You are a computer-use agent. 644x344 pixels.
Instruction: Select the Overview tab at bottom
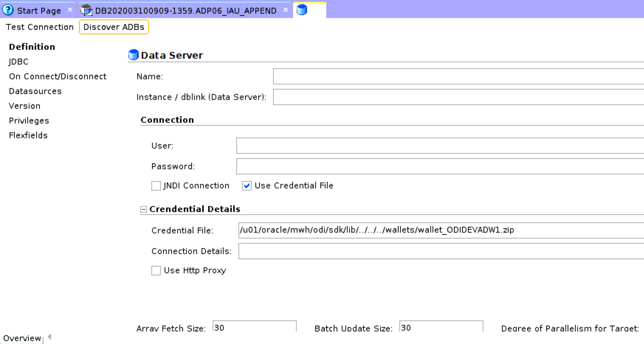(22, 338)
